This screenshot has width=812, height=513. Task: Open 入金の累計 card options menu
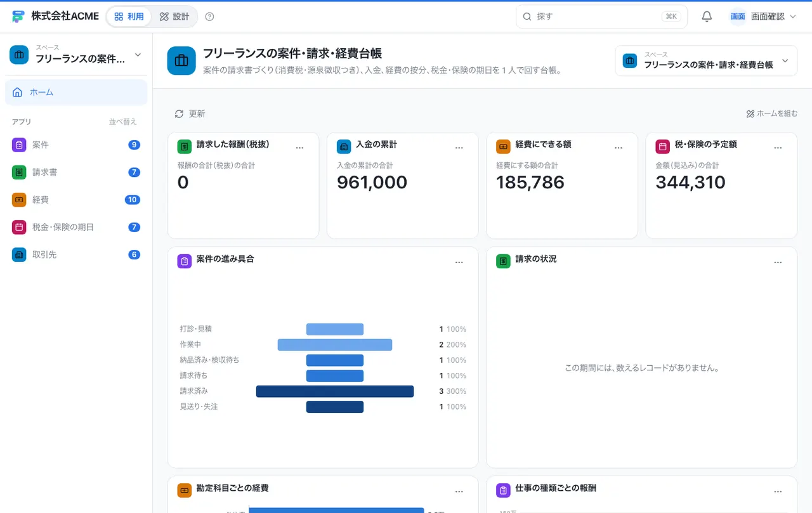click(459, 148)
